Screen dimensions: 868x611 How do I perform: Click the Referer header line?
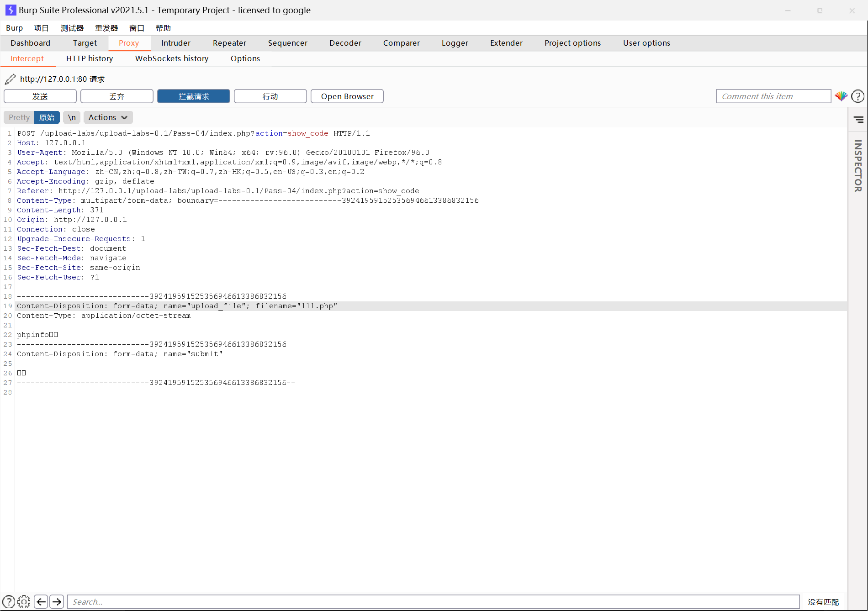tap(218, 191)
